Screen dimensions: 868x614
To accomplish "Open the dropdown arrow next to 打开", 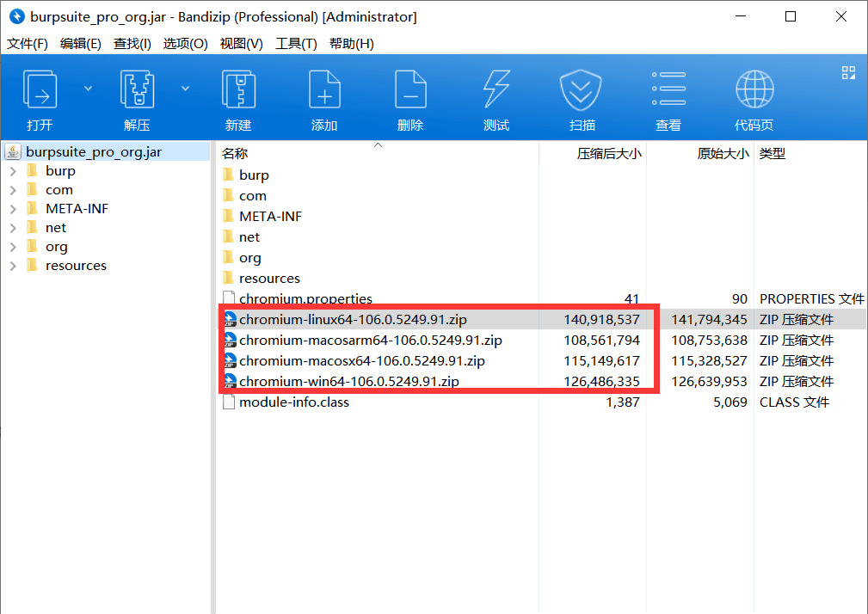I will [x=88, y=89].
